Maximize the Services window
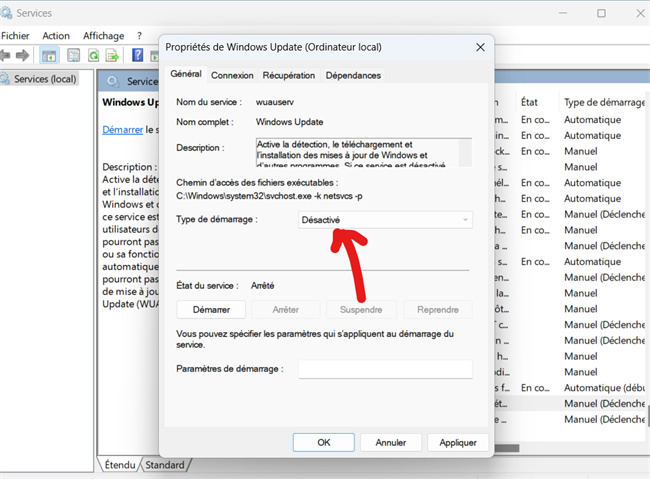Screen dimensions: 650x479 click(601, 13)
